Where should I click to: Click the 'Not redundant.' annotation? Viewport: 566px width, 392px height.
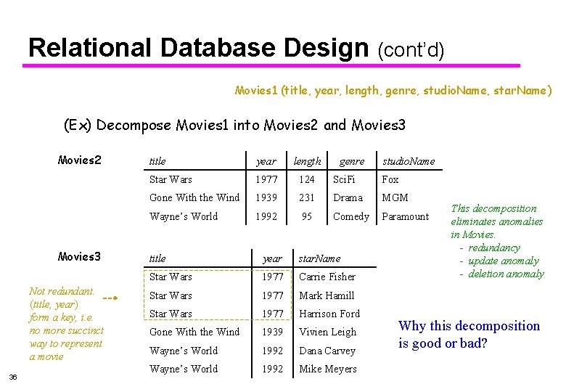click(62, 291)
